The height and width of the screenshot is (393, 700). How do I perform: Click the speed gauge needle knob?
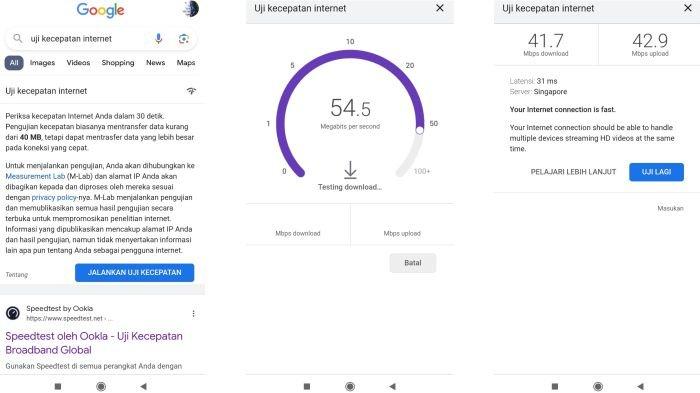pyautogui.click(x=419, y=130)
